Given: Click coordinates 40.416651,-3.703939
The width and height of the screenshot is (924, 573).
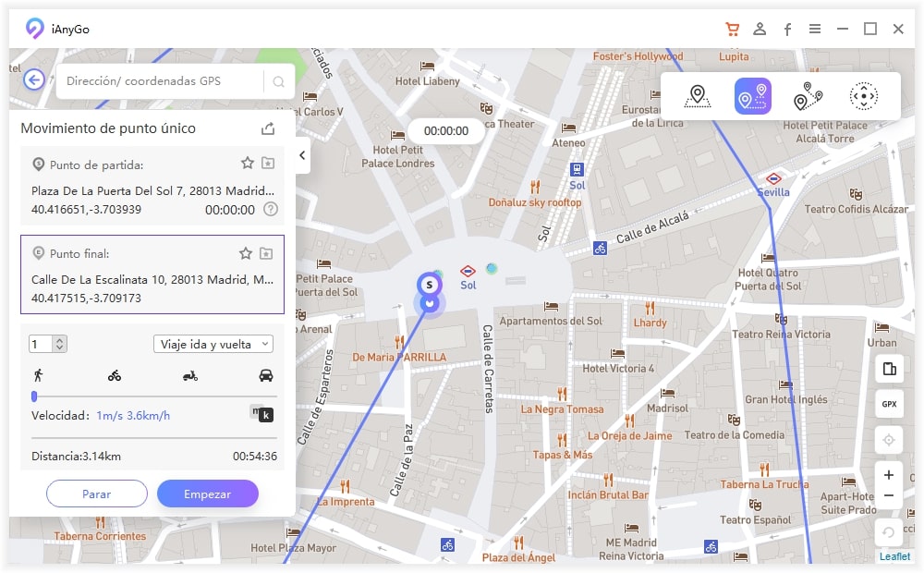Looking at the screenshot, I should pyautogui.click(x=86, y=209).
